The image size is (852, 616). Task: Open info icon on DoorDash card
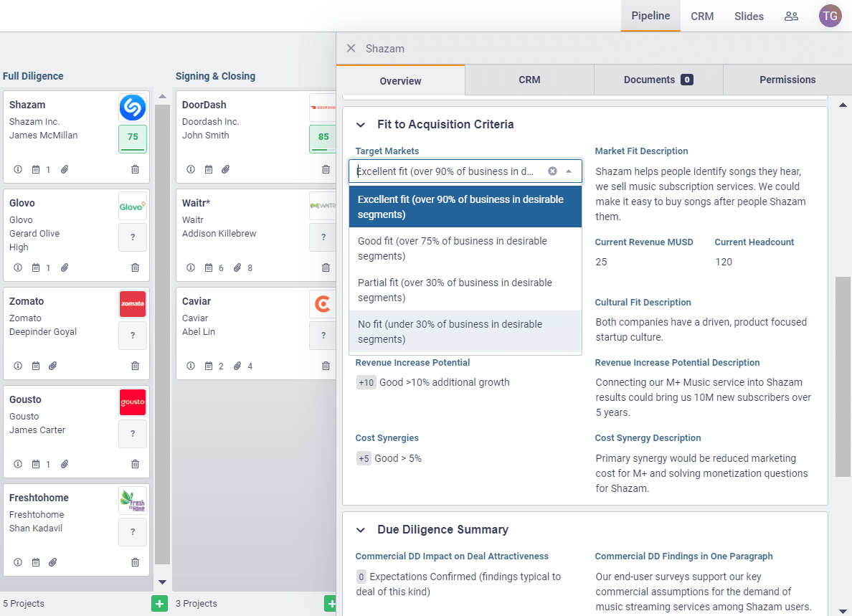[x=191, y=169]
